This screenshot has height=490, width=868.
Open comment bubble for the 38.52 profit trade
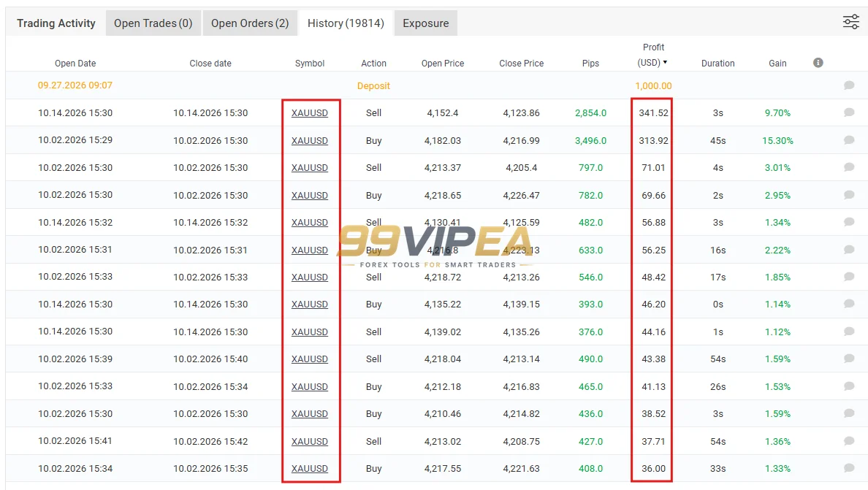coord(848,413)
